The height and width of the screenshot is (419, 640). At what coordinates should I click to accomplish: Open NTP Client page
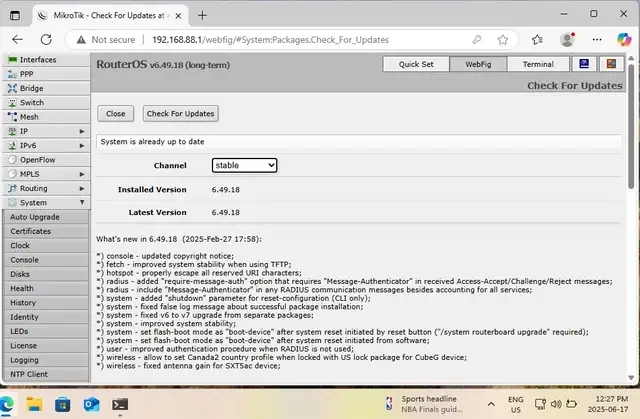[46, 374]
